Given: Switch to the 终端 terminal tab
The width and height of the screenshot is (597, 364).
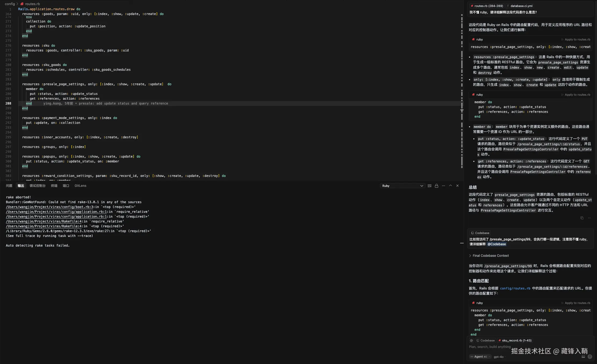Looking at the screenshot, I should click(x=54, y=186).
